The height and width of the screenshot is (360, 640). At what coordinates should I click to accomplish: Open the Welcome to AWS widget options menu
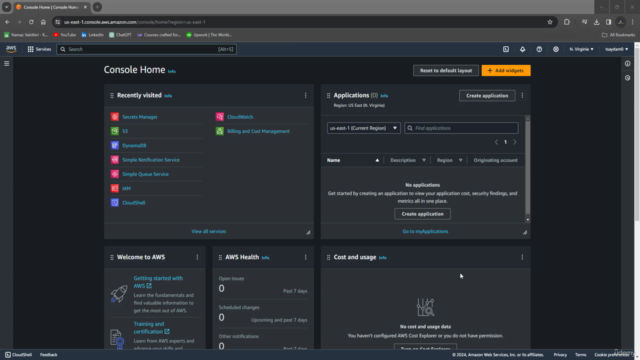(x=197, y=257)
